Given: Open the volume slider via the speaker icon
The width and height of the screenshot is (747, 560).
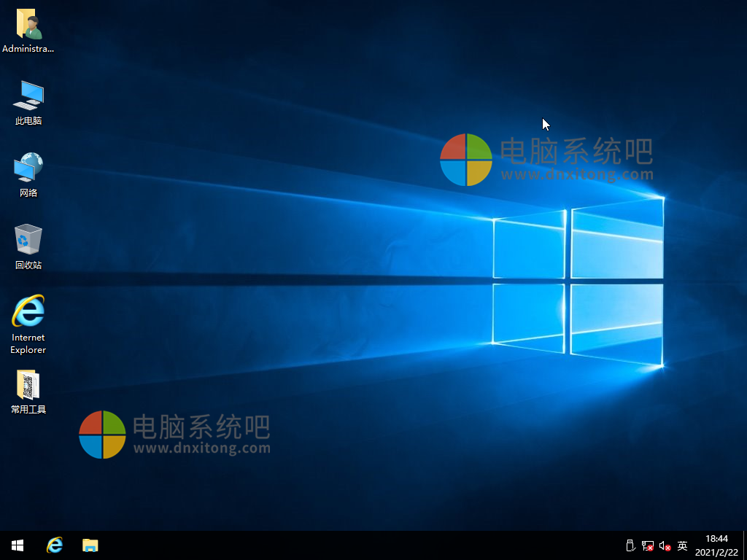Looking at the screenshot, I should point(664,545).
